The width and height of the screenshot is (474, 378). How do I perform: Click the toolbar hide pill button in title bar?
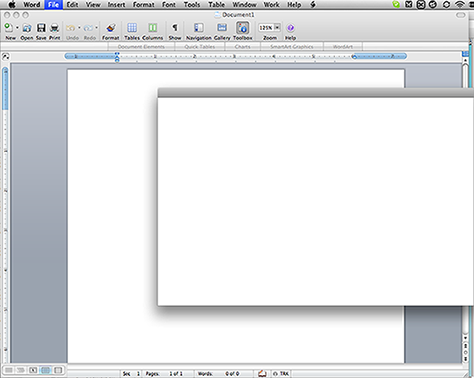(461, 15)
